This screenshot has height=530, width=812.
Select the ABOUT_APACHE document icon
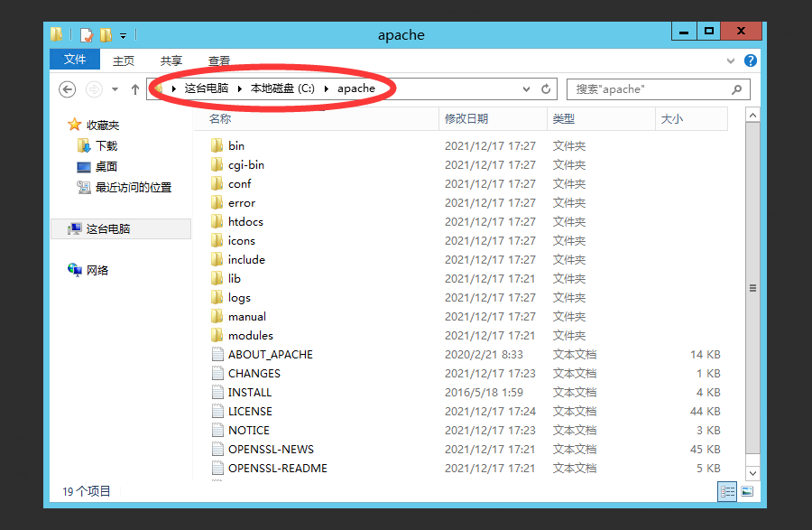pos(217,354)
